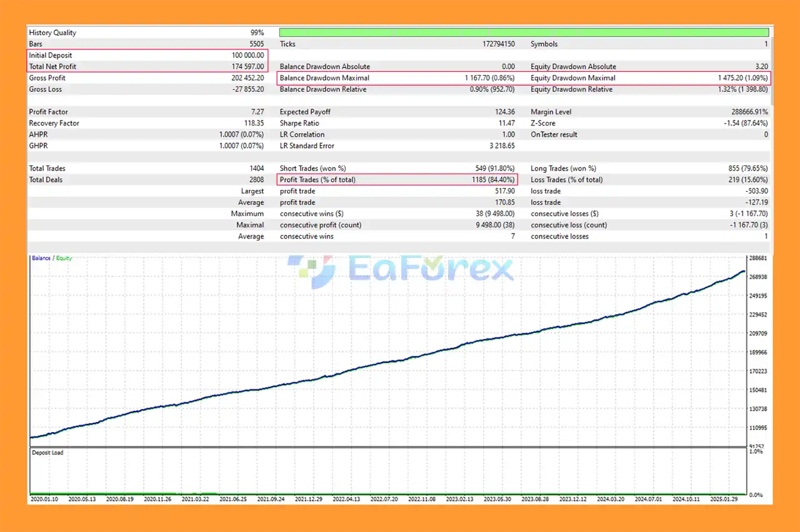Click the Deposit Load panel title

pyautogui.click(x=47, y=452)
